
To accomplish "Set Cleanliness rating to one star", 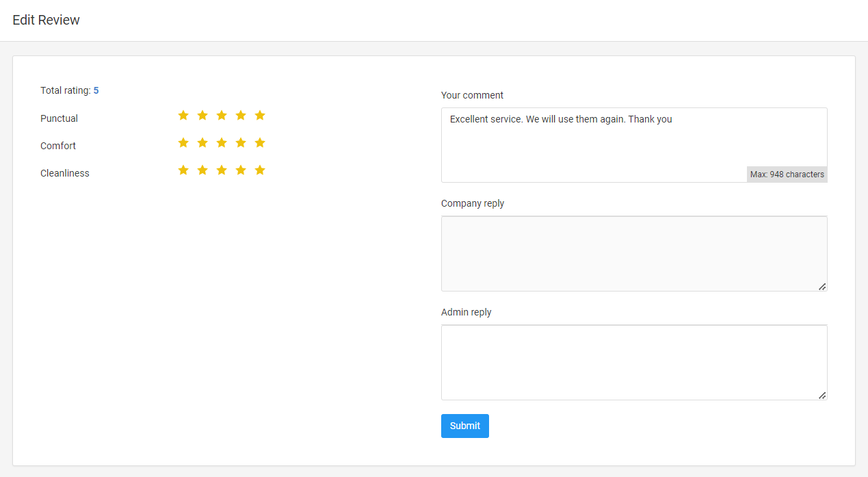I will click(x=183, y=170).
